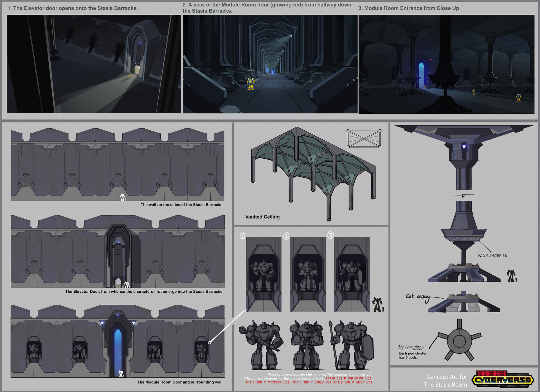Click the rectangular ceiling plan wireframe diagram
This screenshot has height=392, width=540.
tap(364, 138)
